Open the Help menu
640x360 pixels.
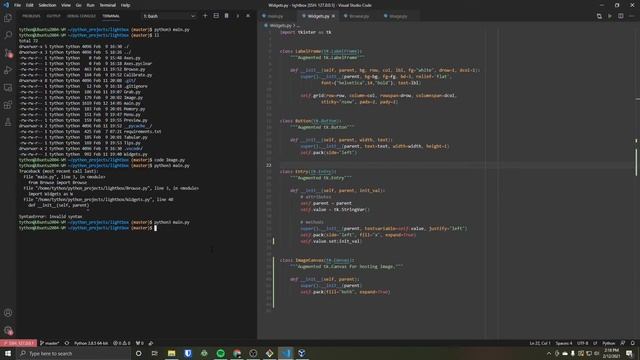[x=125, y=5]
